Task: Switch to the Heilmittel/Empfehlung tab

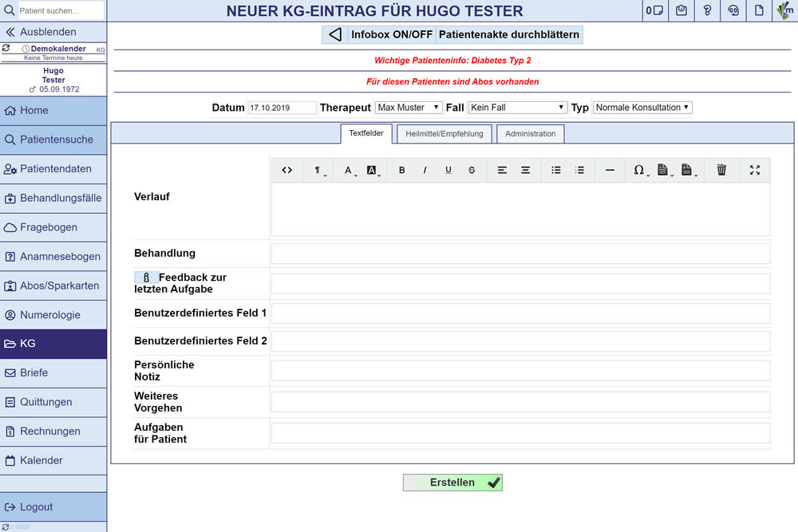Action: pyautogui.click(x=444, y=134)
